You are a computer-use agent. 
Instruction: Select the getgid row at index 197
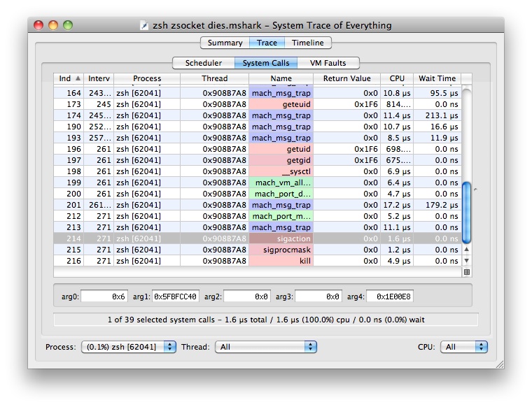258,160
